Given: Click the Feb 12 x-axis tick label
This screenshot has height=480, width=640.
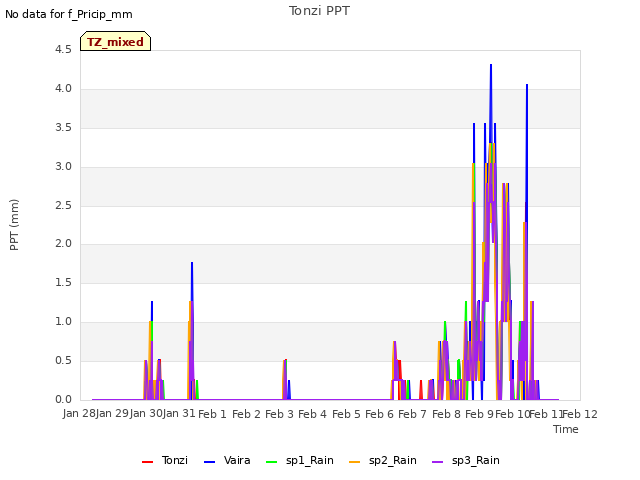Looking at the screenshot, I should click(580, 414).
